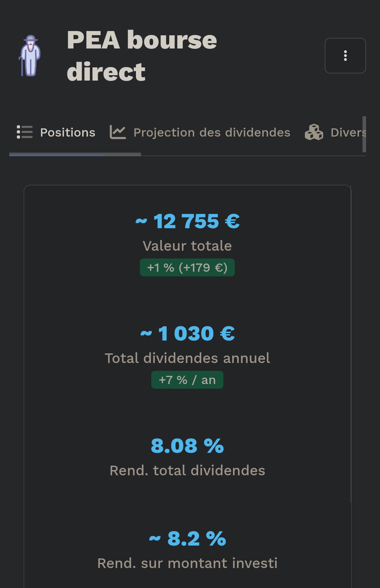Click the cubes diversification icon
The width and height of the screenshot is (380, 588).
tap(314, 132)
